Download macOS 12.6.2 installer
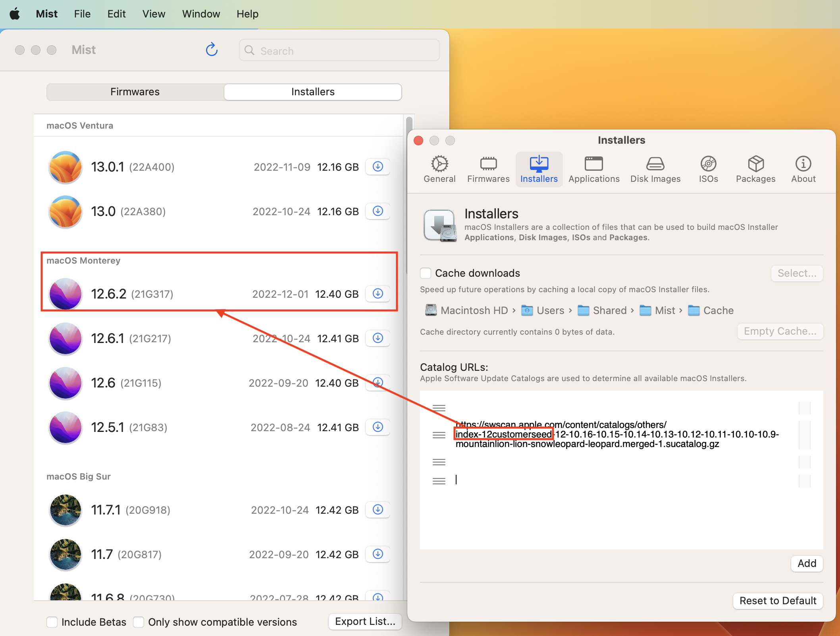 (378, 294)
